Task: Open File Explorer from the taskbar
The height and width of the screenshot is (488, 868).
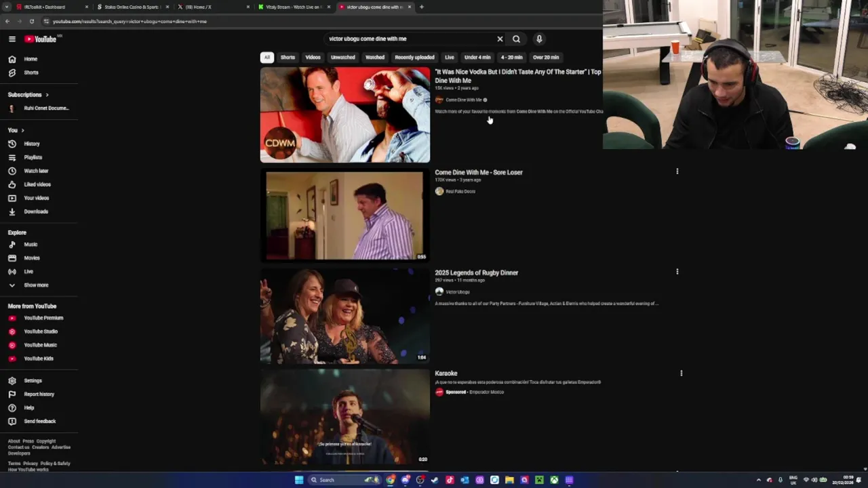Action: tap(509, 480)
